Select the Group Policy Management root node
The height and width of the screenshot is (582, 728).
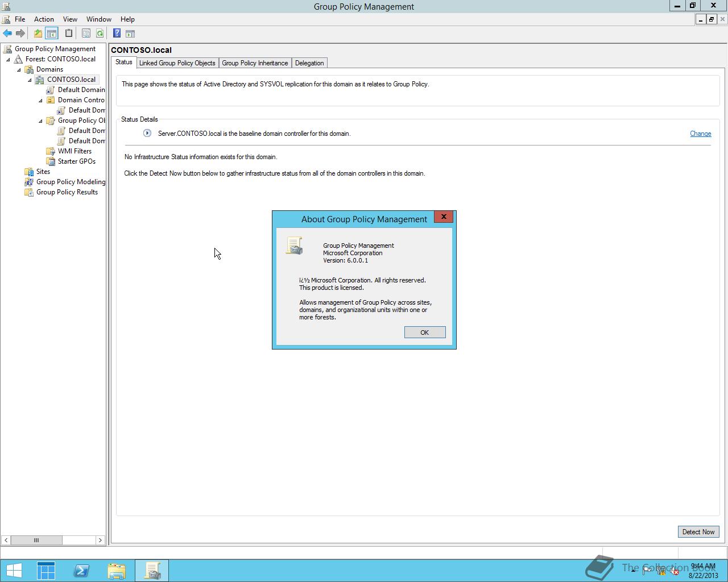coord(55,49)
